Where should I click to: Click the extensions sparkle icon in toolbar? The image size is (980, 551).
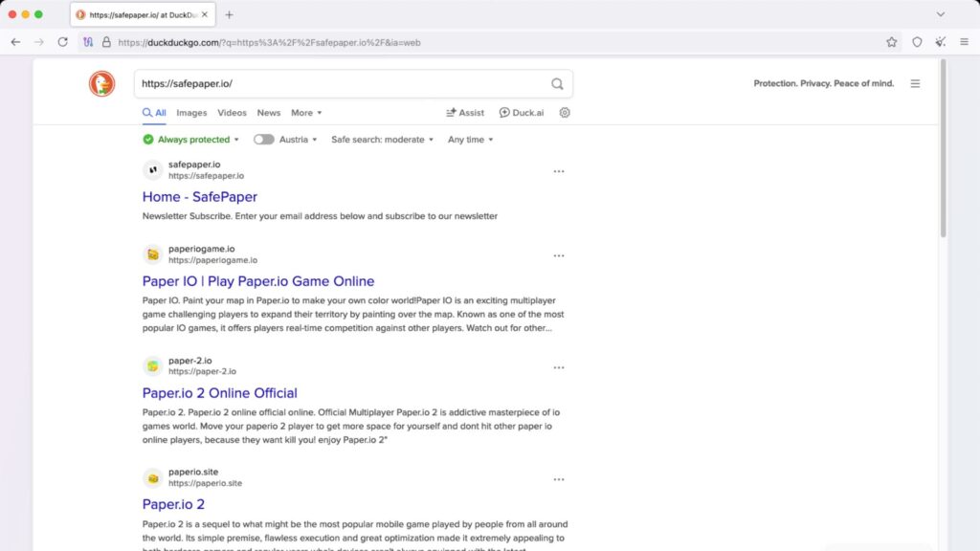[941, 42]
